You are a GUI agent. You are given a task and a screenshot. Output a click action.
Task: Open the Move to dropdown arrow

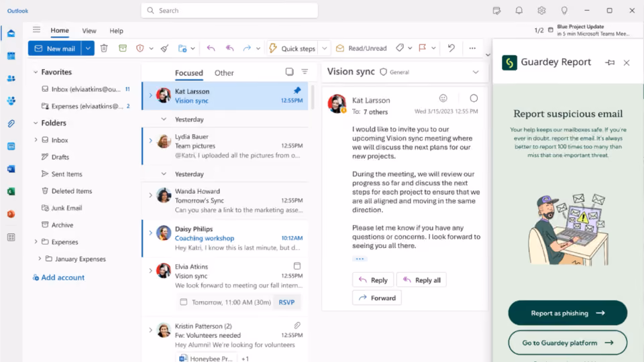(x=193, y=48)
